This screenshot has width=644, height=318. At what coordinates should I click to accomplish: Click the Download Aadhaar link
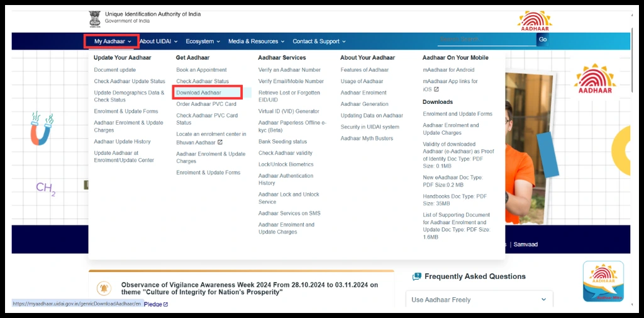click(199, 93)
